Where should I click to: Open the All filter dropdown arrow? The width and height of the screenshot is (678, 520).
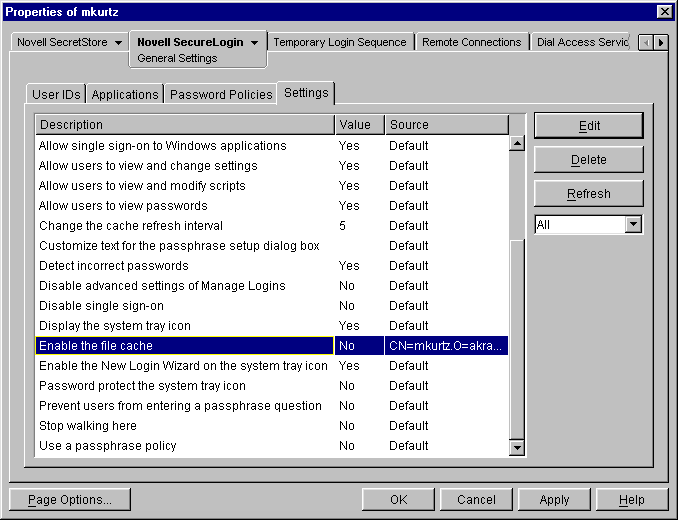coord(633,224)
